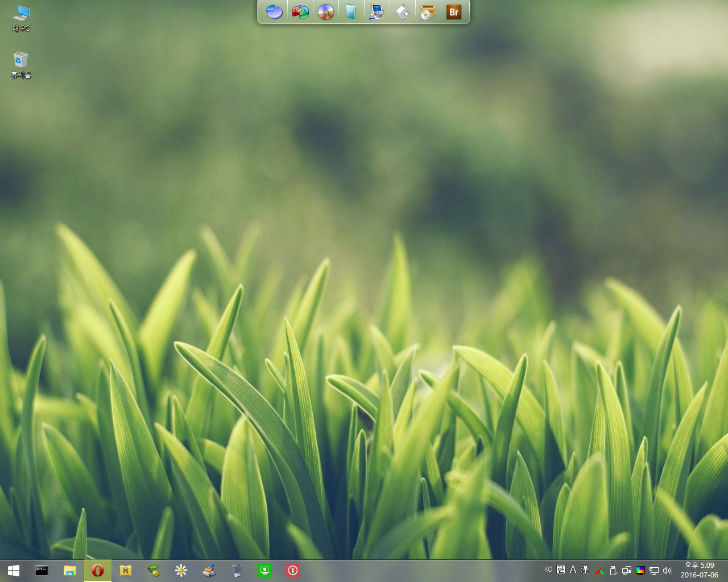This screenshot has width=728, height=582.
Task: Launch the green olive icon in taskbar
Action: click(154, 571)
